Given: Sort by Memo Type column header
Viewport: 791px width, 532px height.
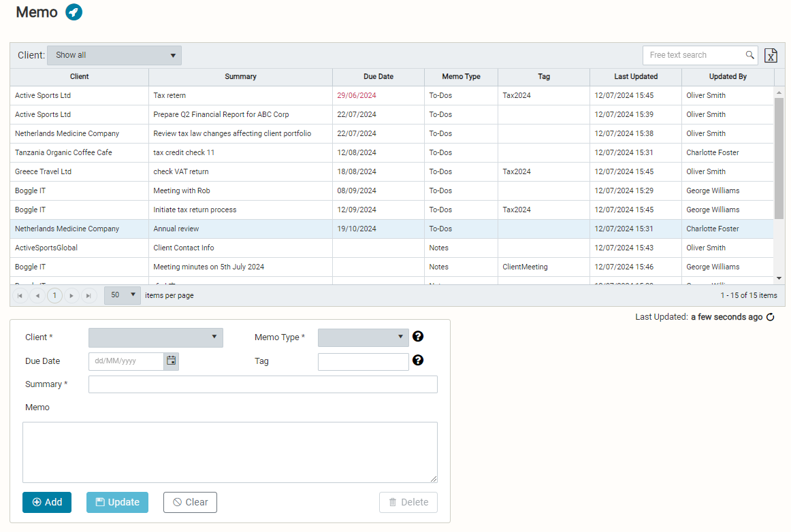Looking at the screenshot, I should pos(461,77).
